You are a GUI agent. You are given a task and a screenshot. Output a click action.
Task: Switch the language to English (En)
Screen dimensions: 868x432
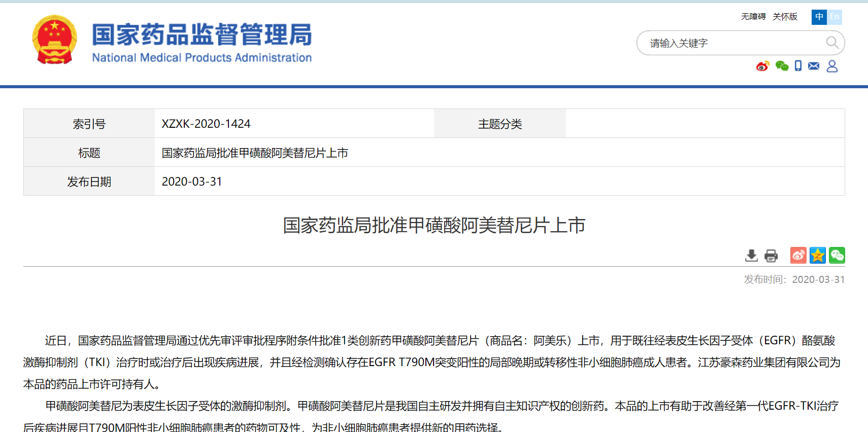(834, 17)
